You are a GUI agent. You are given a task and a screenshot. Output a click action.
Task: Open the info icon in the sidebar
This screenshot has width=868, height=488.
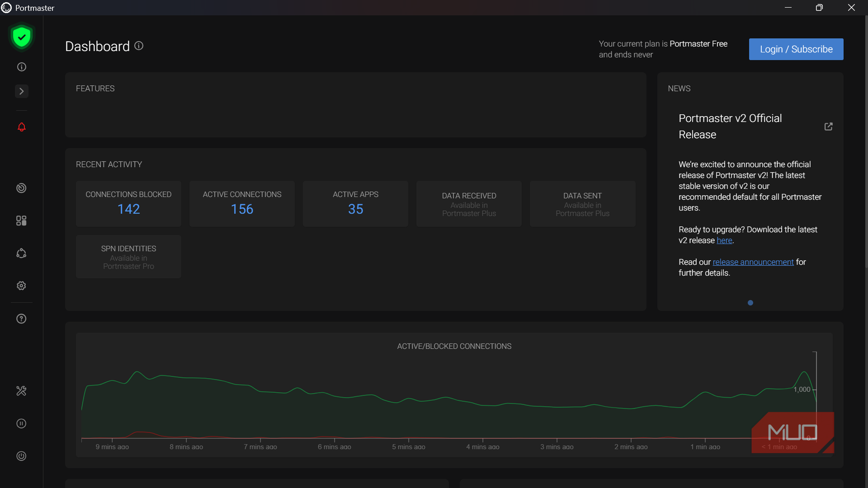click(22, 67)
